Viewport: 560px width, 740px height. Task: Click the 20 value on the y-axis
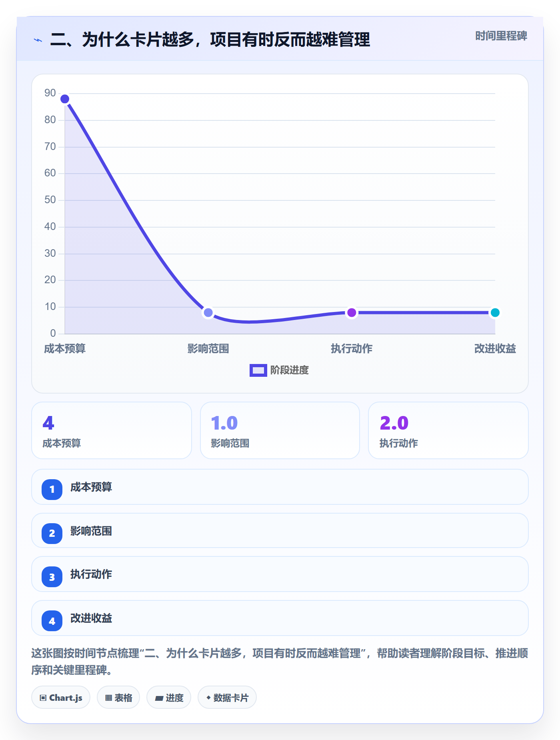[x=50, y=280]
